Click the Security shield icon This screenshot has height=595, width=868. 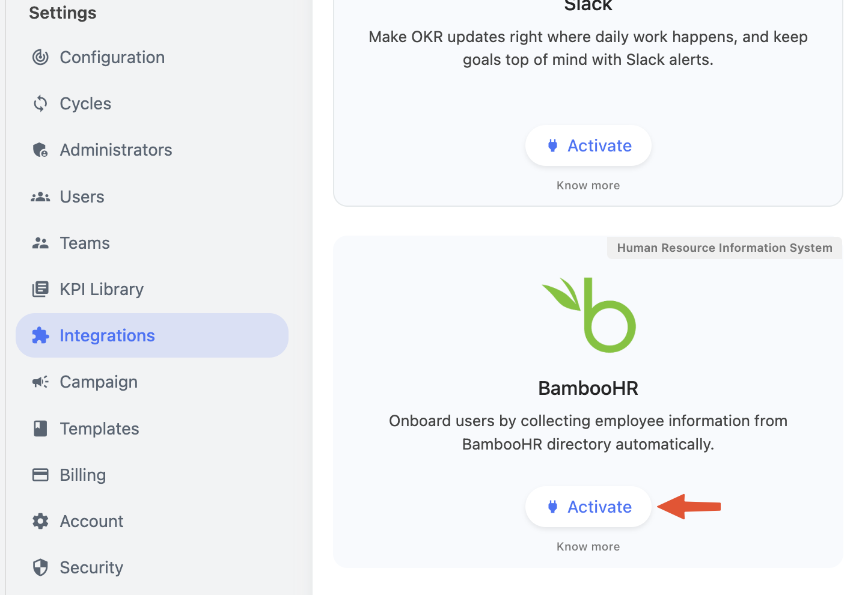[x=40, y=567]
